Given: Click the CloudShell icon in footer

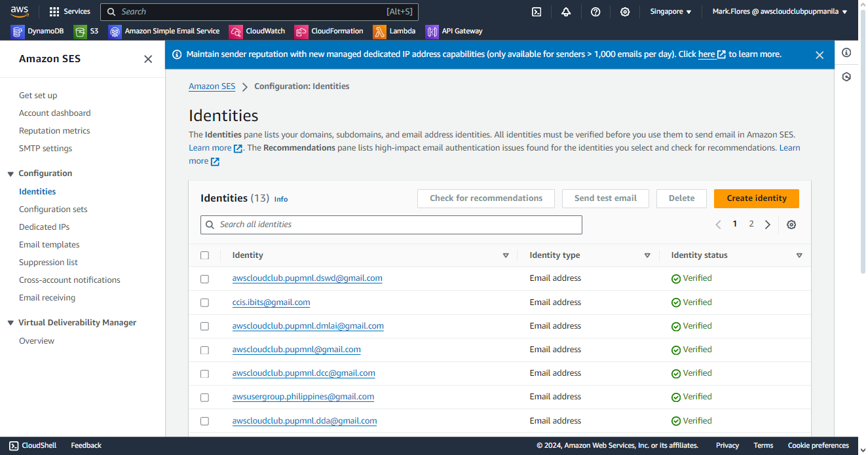Looking at the screenshot, I should coord(14,445).
